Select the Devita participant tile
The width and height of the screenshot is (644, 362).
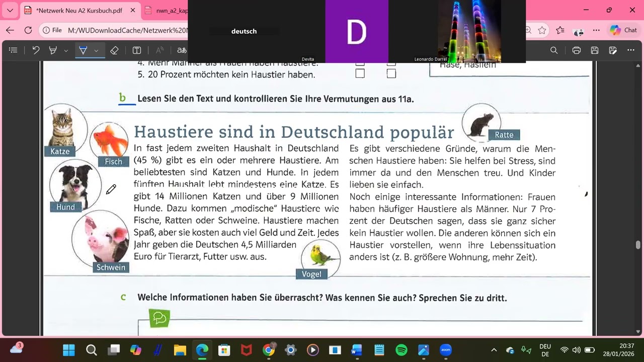point(357,31)
